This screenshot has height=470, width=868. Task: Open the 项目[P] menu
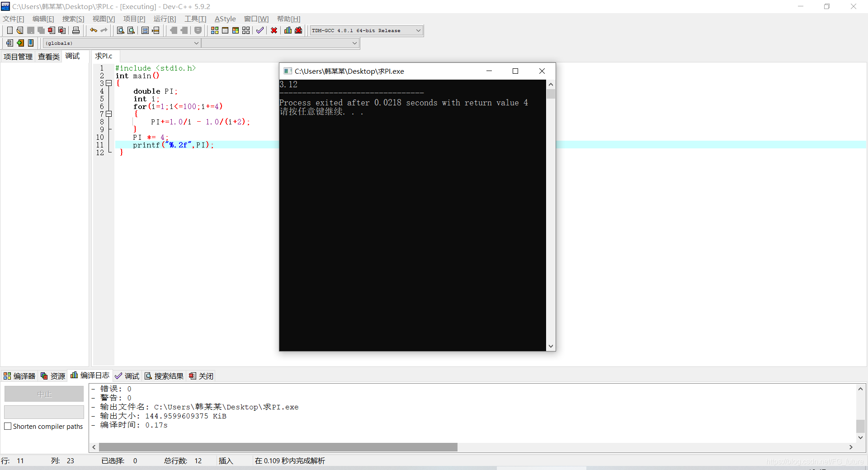[134, 19]
